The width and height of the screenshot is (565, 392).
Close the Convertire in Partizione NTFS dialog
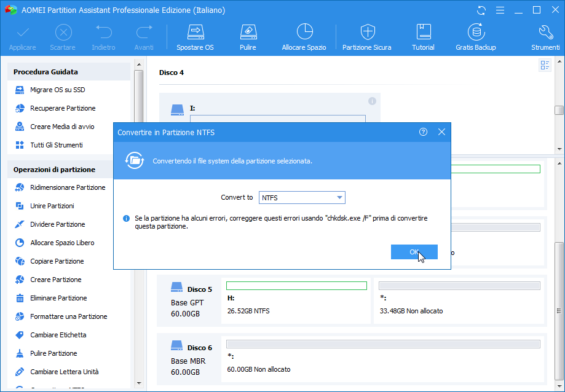[x=441, y=132]
